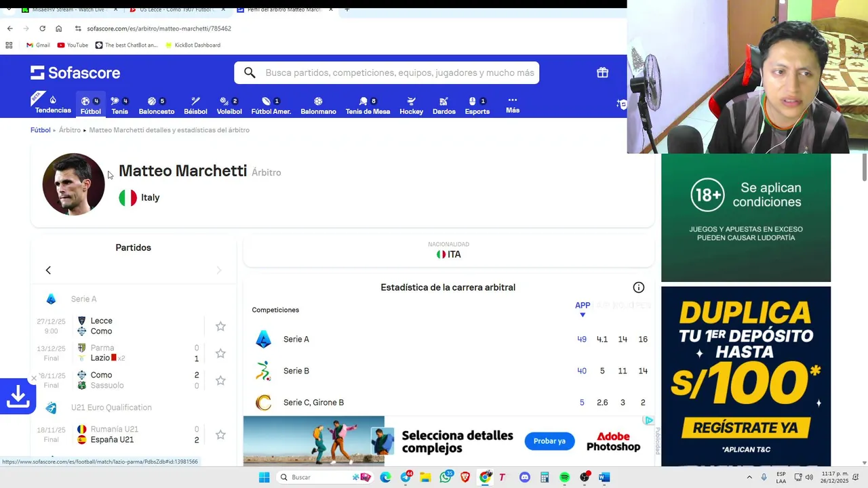Click the browser back arrow

9,28
